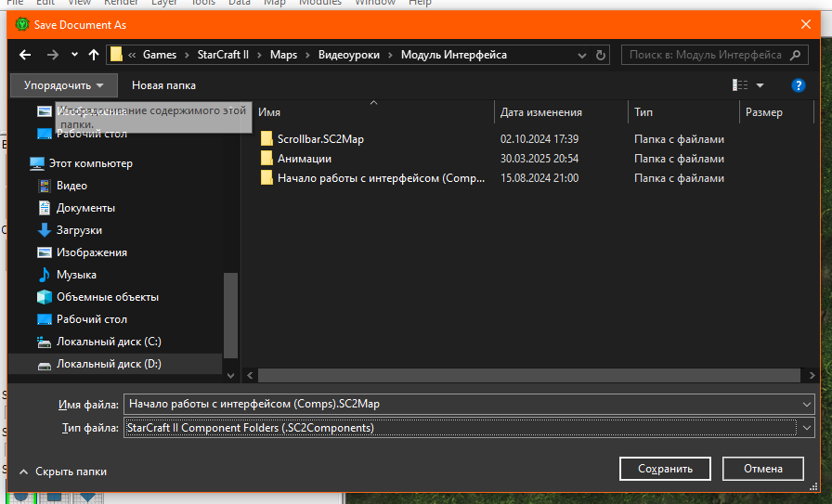Click the date 30.03.2025 20:54 cell
Image resolution: width=832 pixels, height=504 pixels.
click(x=539, y=159)
